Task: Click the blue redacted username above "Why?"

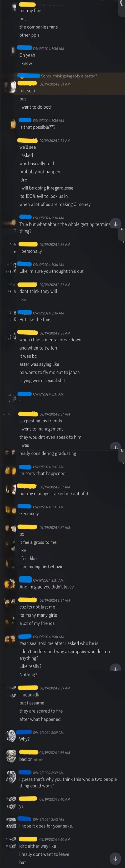Action: click(24, 732)
